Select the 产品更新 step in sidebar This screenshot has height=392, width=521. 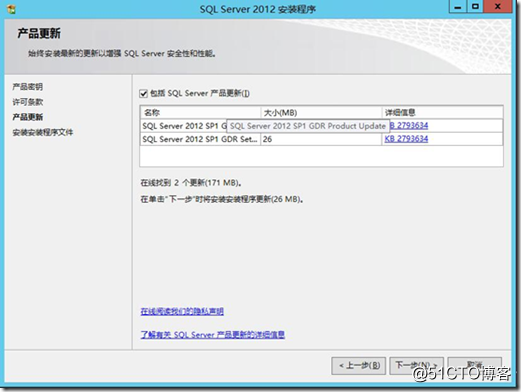(x=28, y=117)
